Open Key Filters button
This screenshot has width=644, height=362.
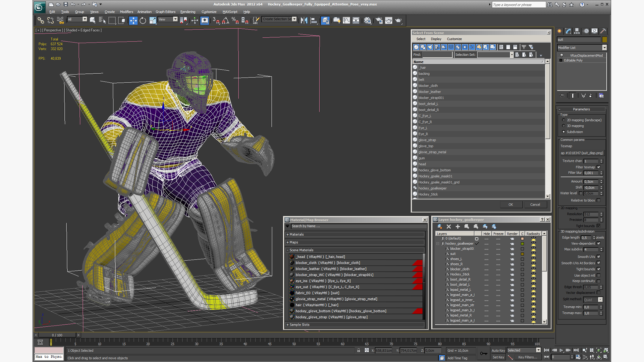click(528, 357)
